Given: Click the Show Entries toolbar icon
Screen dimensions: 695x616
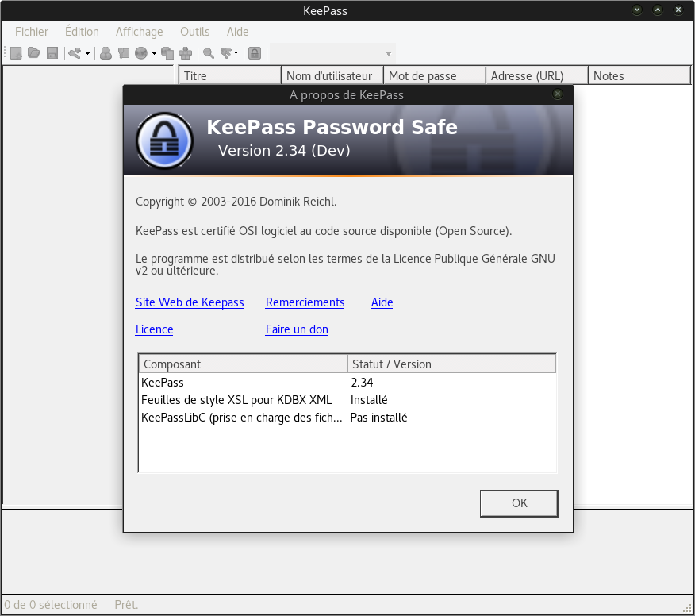Looking at the screenshot, I should (x=226, y=53).
